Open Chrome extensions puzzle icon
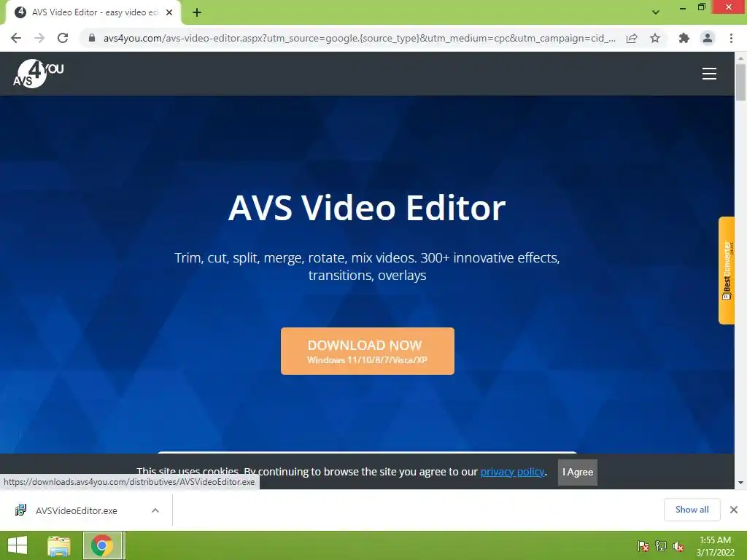Viewport: 747px width, 560px height. point(684,38)
